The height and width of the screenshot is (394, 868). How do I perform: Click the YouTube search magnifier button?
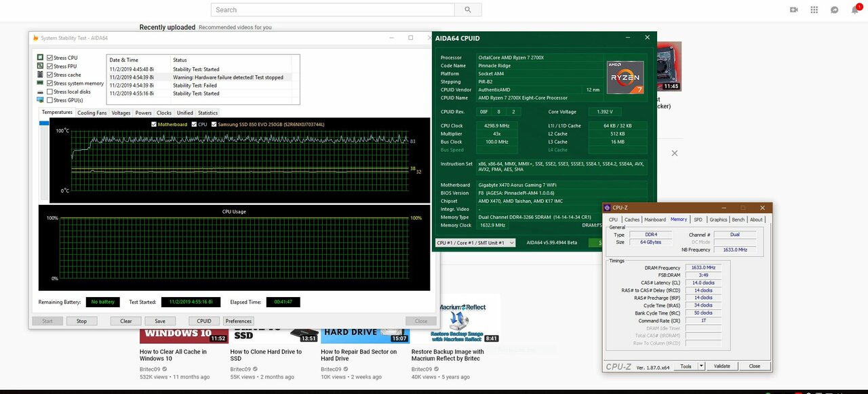click(x=468, y=9)
